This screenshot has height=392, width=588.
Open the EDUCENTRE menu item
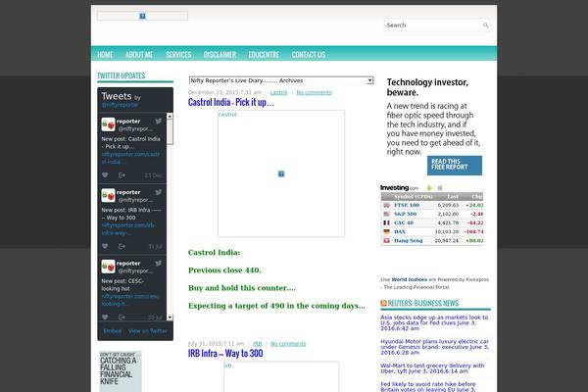[264, 55]
